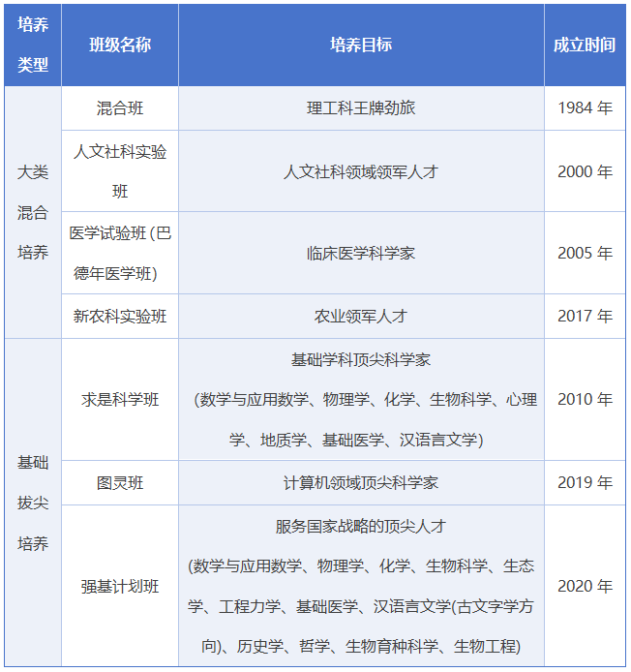Click the 强基计划班 class cell
This screenshot has width=631, height=672.
120,586
